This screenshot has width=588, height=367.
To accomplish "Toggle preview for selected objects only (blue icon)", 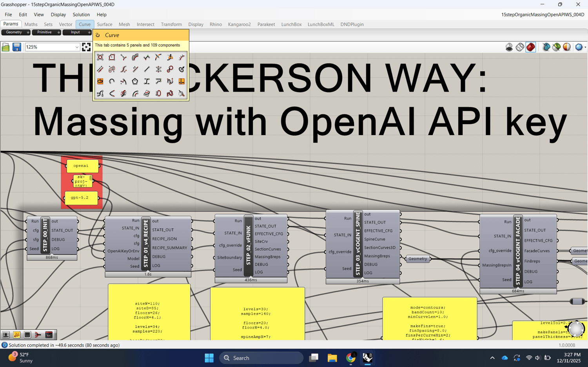I will 546,47.
